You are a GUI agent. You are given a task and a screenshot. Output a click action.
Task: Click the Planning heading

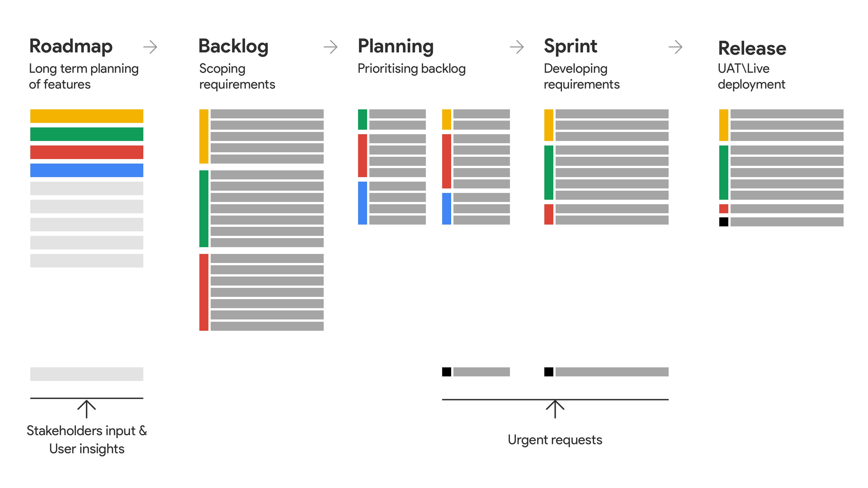(396, 46)
